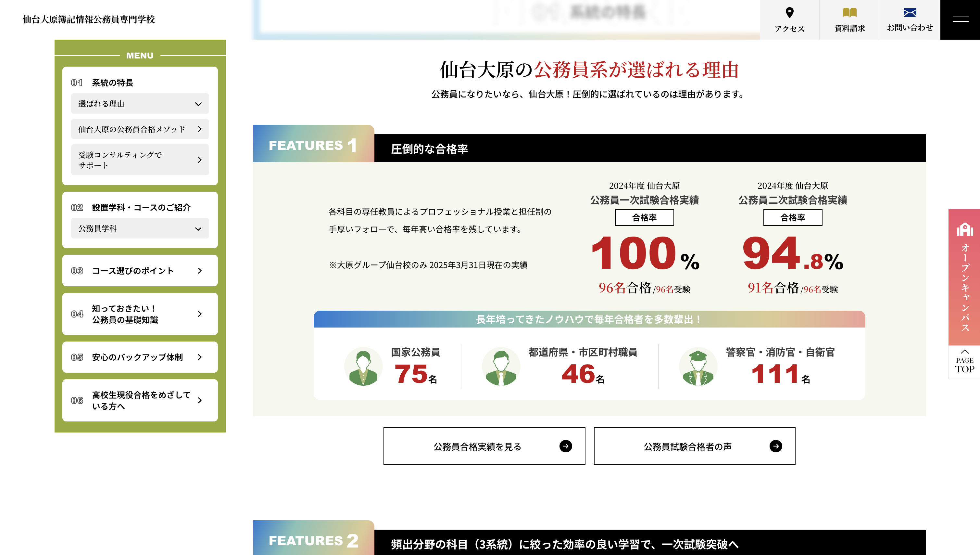Click the 01 系統の特長 heading
The image size is (980, 555).
coord(112,83)
